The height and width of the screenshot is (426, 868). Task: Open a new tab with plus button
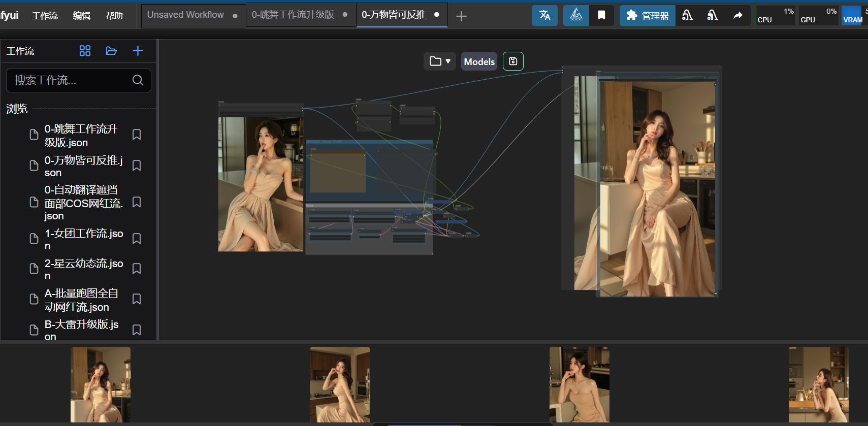click(461, 16)
